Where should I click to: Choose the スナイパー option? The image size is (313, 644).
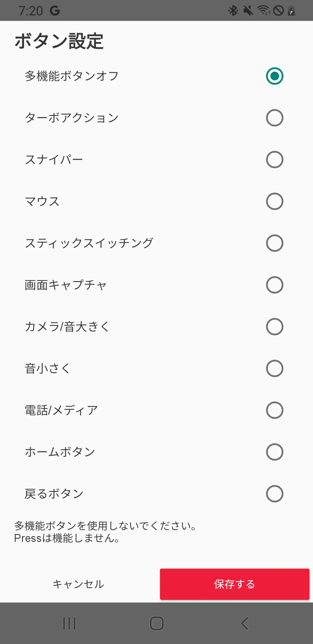click(x=274, y=160)
